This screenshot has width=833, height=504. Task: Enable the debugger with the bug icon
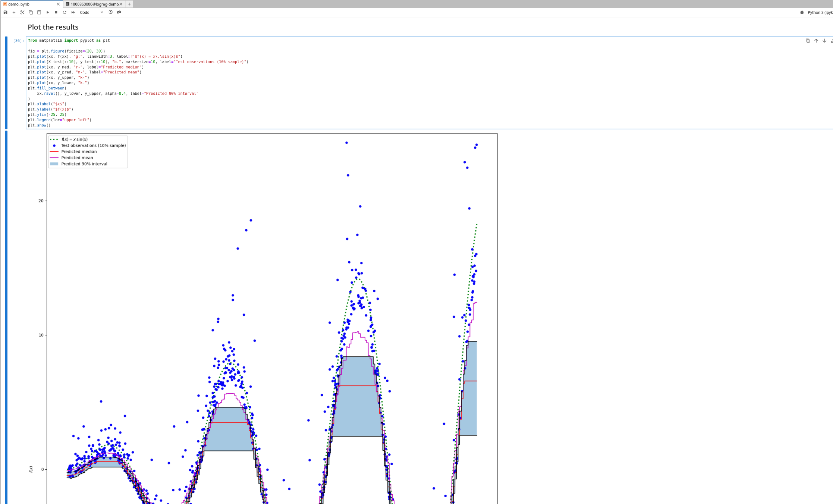(x=802, y=12)
